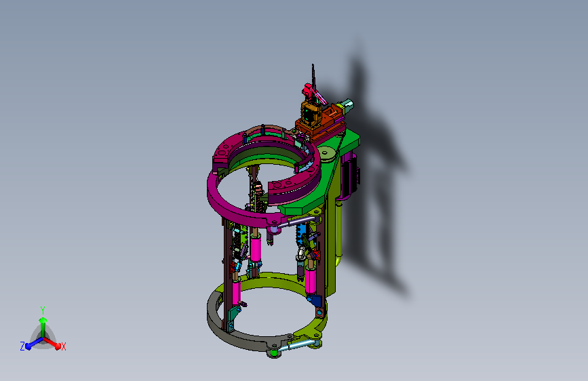
Task: Click the blue Z axis of the orientation triad
Action: point(32,344)
